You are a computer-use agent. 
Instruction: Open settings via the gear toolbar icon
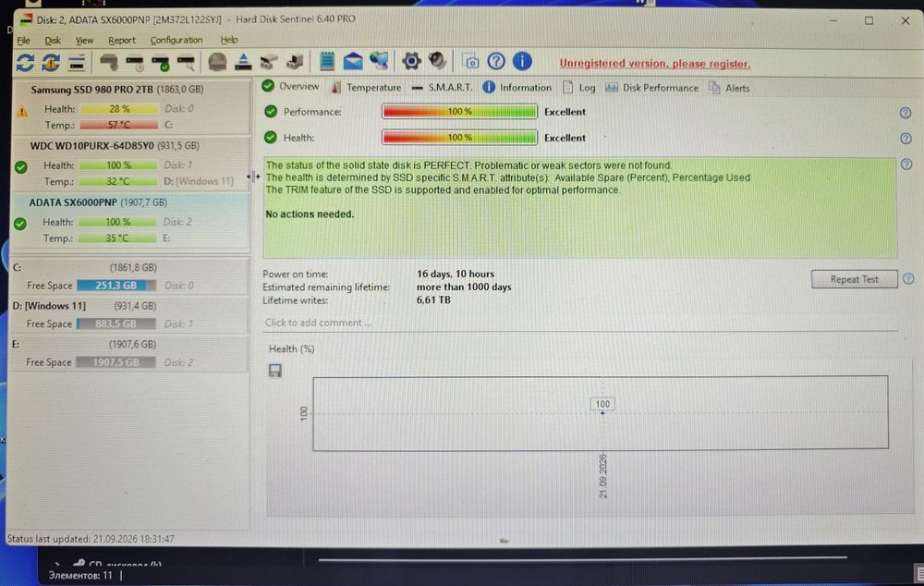click(x=411, y=61)
